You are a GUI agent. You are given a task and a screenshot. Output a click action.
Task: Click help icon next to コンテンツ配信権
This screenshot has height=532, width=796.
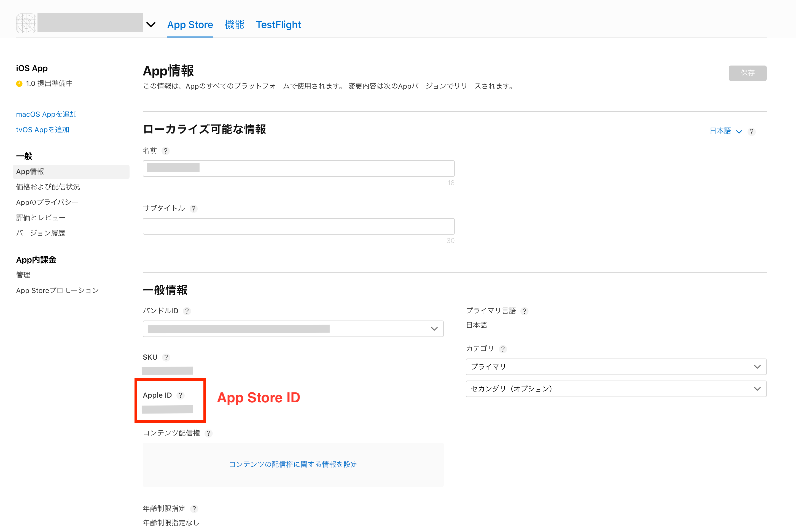tap(208, 433)
